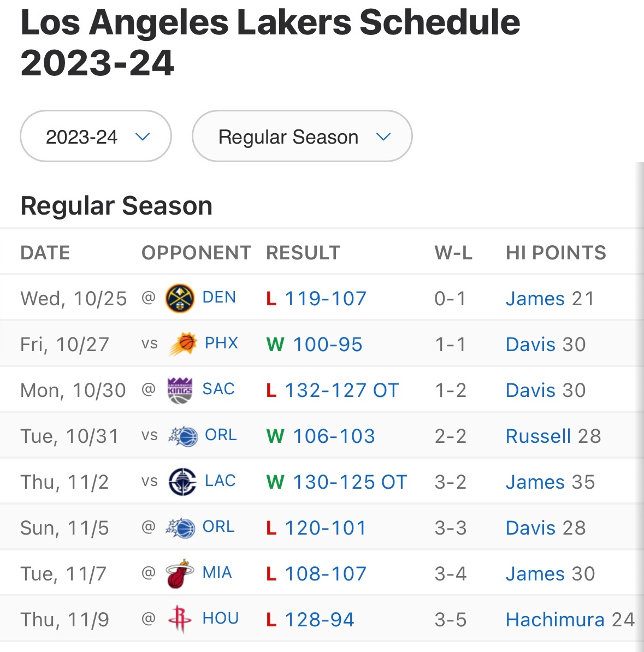The width and height of the screenshot is (644, 652).
Task: View the 132-127 OT Sacramento game result
Action: point(341,390)
